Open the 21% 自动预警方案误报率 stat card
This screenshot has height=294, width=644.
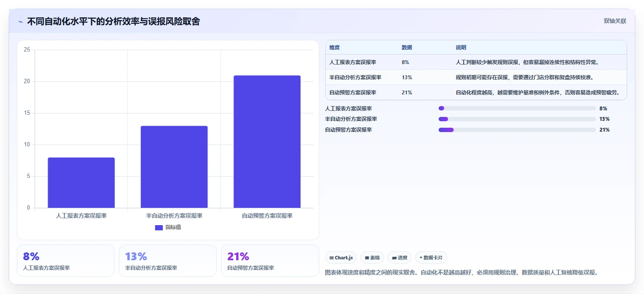click(270, 261)
